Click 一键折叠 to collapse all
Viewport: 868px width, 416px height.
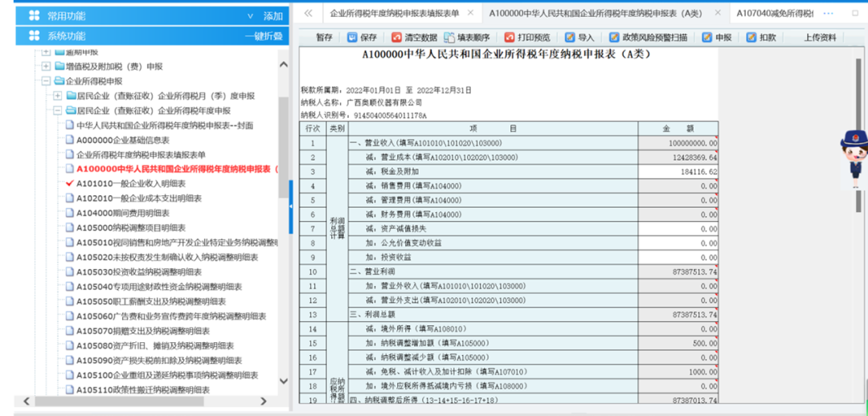pos(264,36)
